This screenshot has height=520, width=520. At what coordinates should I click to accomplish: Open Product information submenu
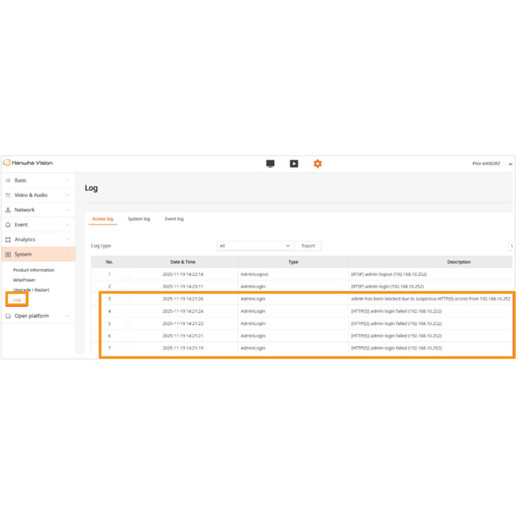(34, 270)
